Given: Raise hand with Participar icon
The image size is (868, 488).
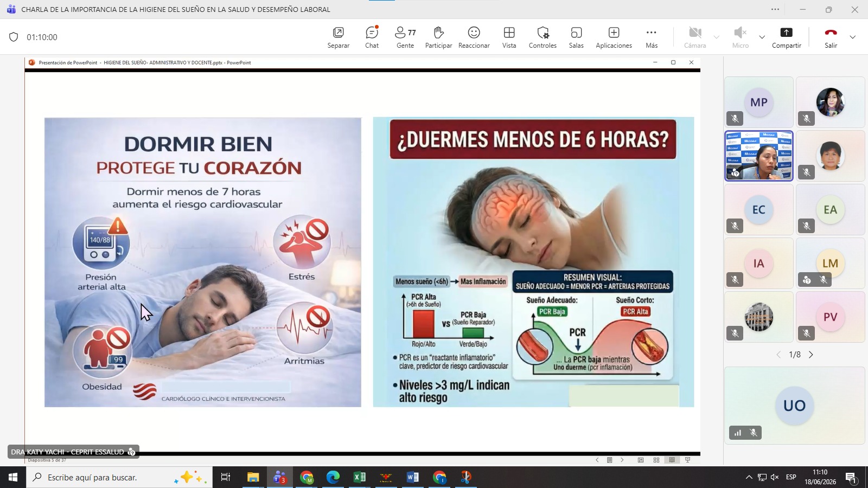Looking at the screenshot, I should click(438, 37).
